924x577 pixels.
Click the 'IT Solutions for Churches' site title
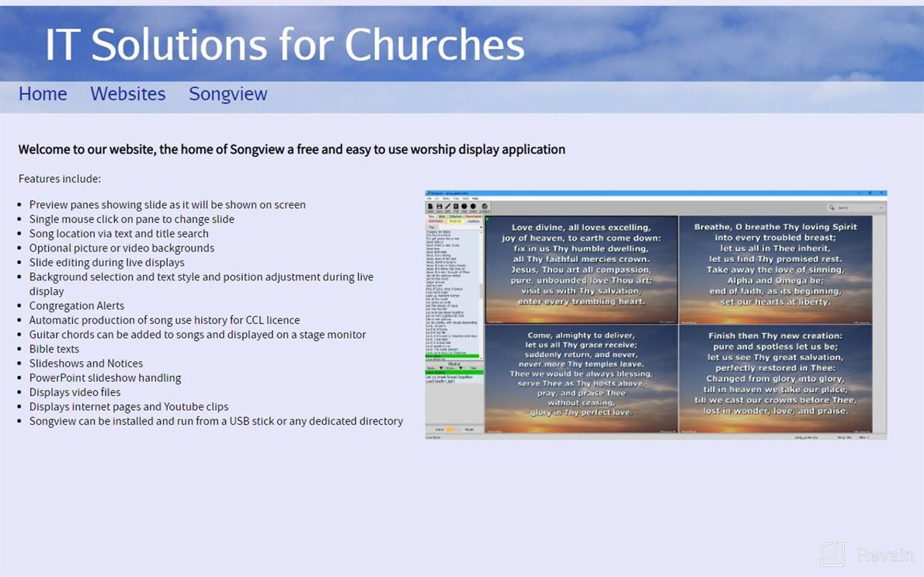[x=285, y=44]
